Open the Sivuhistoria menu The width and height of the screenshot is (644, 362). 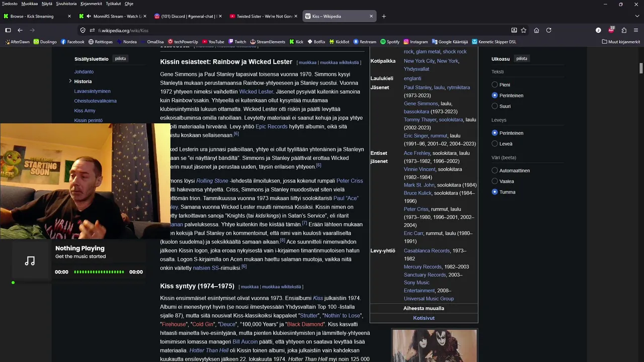coord(66,4)
